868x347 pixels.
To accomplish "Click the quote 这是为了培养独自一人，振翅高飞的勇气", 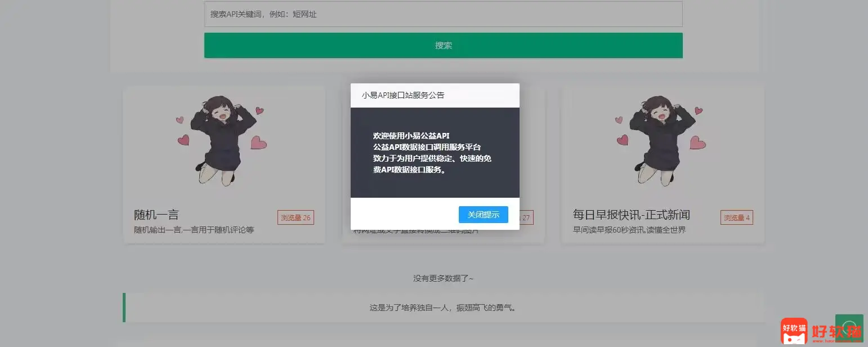I will point(443,308).
